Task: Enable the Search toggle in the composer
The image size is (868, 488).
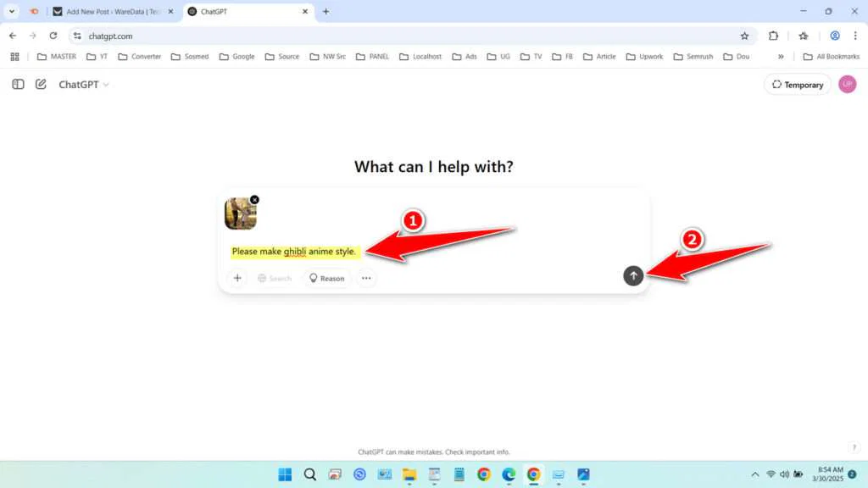Action: tap(274, 277)
